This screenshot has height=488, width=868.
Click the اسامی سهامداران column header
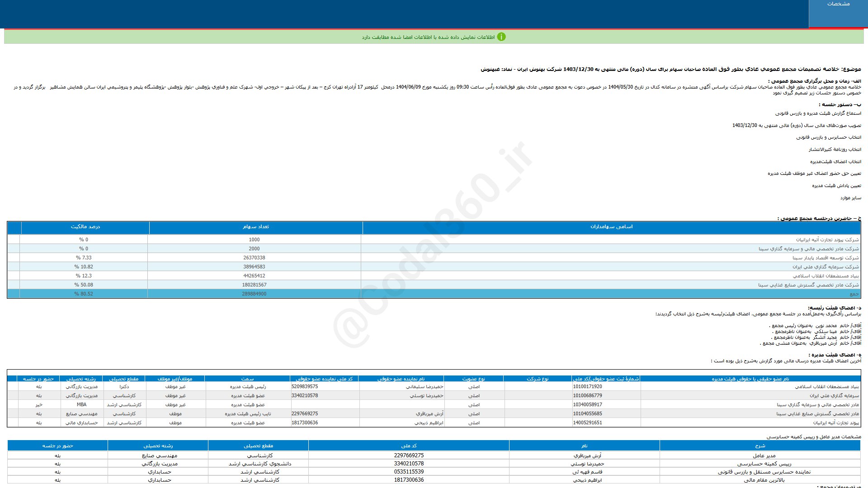pyautogui.click(x=611, y=227)
